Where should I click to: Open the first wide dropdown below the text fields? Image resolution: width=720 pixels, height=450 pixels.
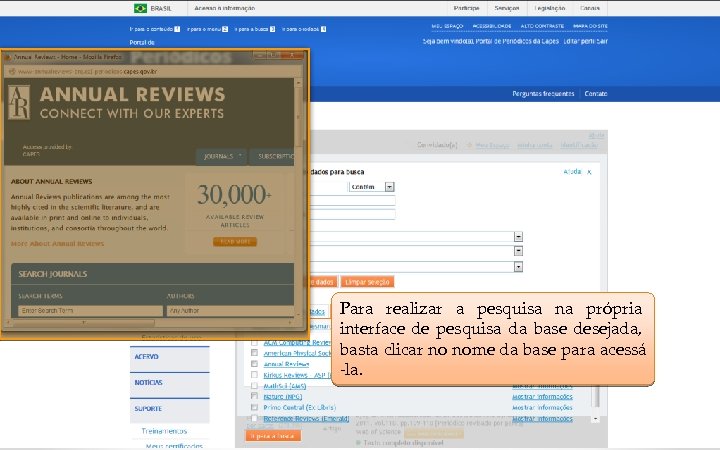pos(417,237)
